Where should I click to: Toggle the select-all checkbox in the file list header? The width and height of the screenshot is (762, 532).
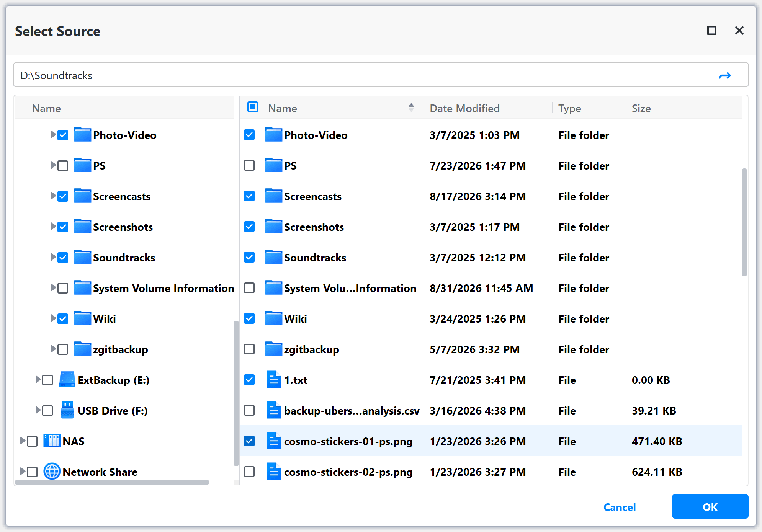(x=253, y=107)
